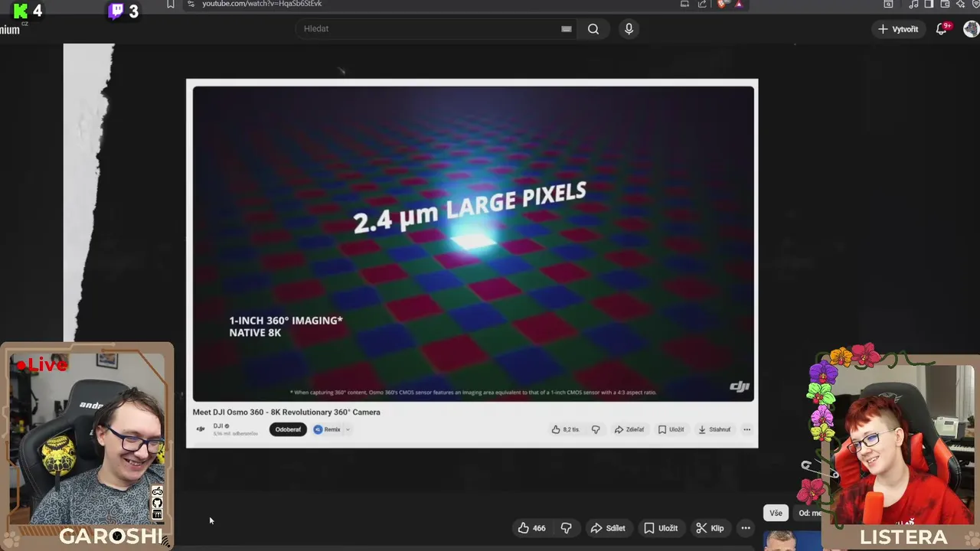
Task: Click the cast/screen icon in address bar
Action: [x=684, y=4]
